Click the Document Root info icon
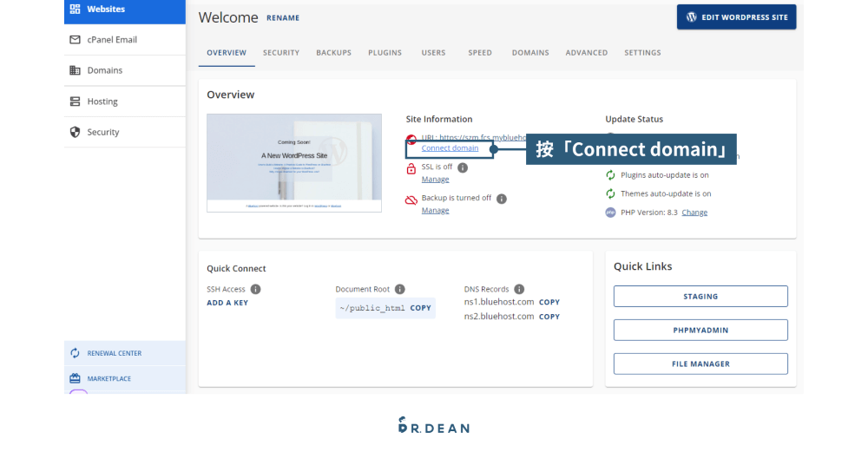This screenshot has height=452, width=868. 400,290
